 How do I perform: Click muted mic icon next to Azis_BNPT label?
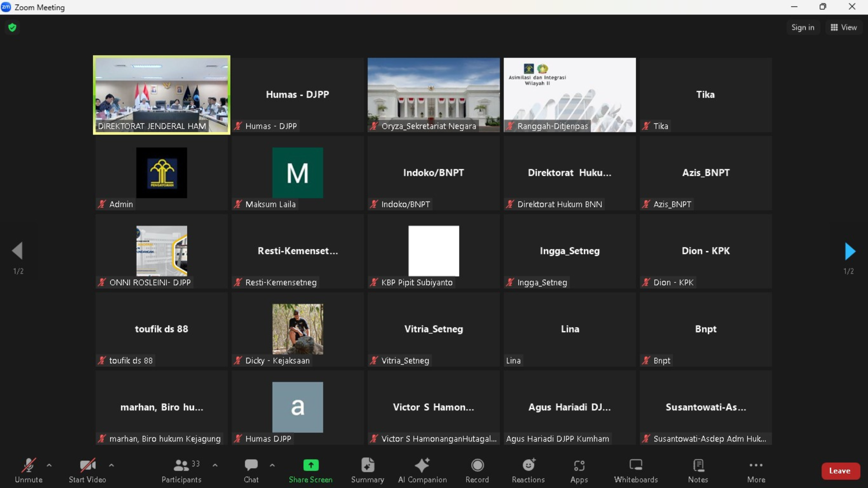tap(646, 204)
